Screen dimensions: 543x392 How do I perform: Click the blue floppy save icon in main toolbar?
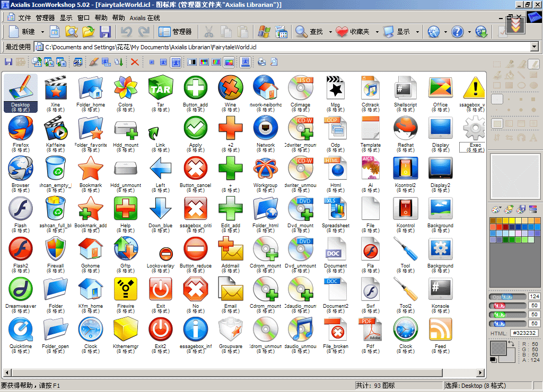106,32
